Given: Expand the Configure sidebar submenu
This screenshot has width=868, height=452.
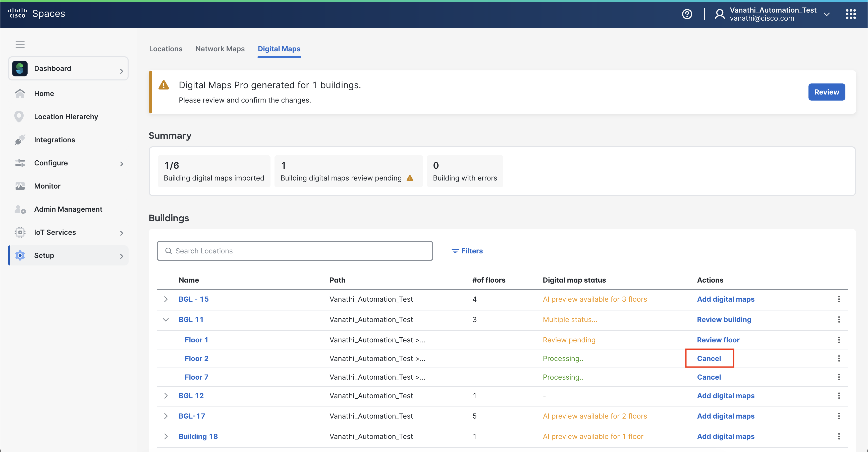Looking at the screenshot, I should click(122, 164).
